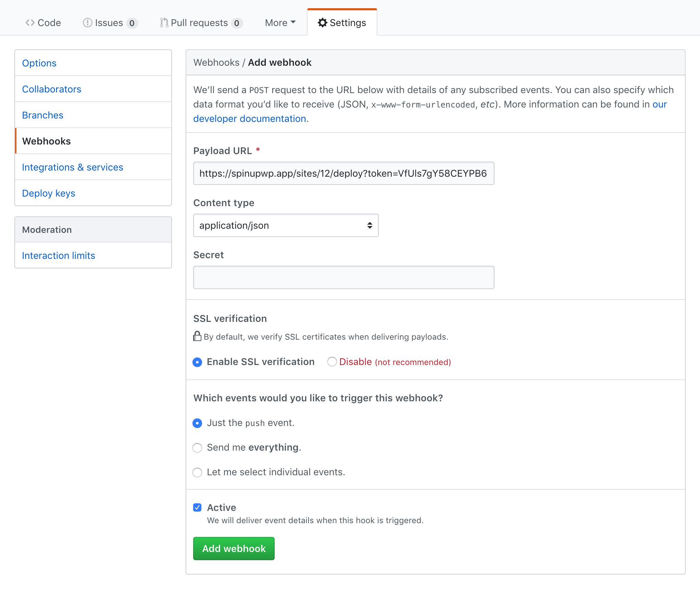Follow the developer documentation link
Image resolution: width=700 pixels, height=591 pixels.
[x=250, y=118]
